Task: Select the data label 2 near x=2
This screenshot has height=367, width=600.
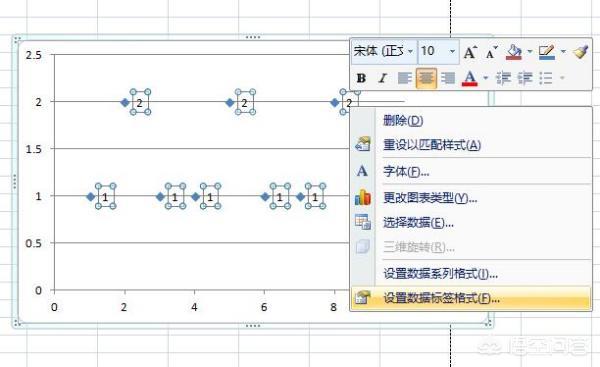Action: click(x=140, y=102)
